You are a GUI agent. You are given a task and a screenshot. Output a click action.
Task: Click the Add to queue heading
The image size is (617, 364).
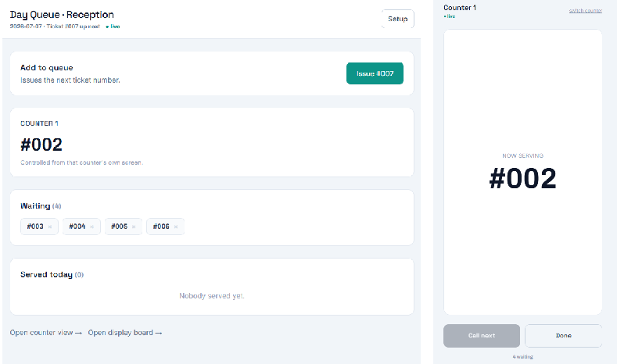(46, 68)
